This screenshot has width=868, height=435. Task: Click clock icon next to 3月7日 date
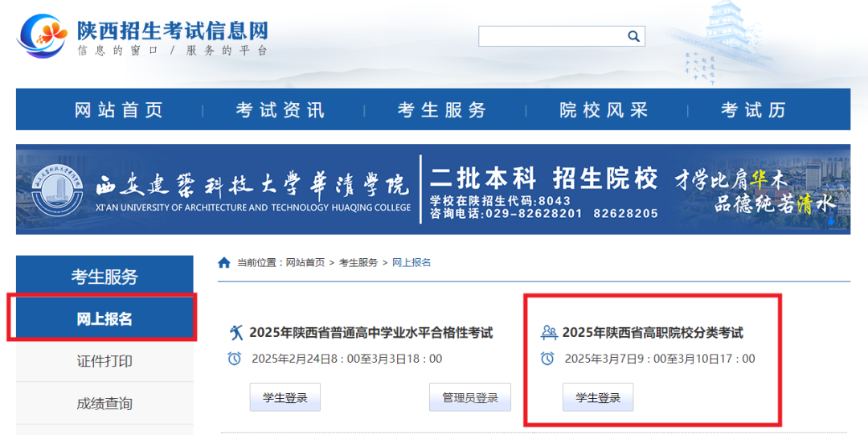click(548, 359)
